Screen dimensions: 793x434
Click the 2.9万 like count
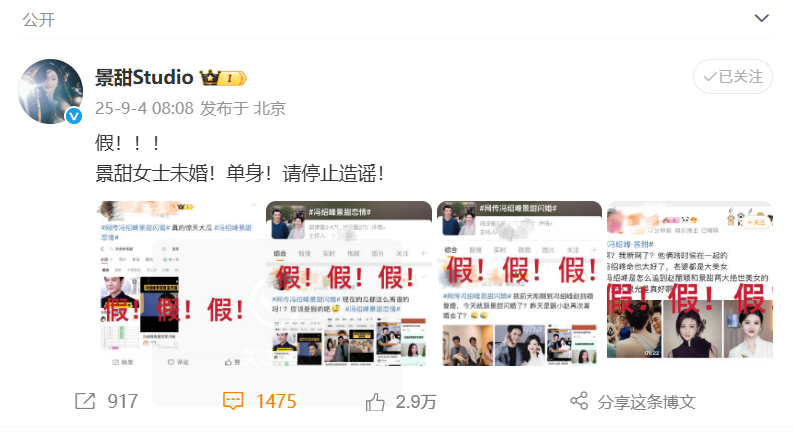point(416,402)
